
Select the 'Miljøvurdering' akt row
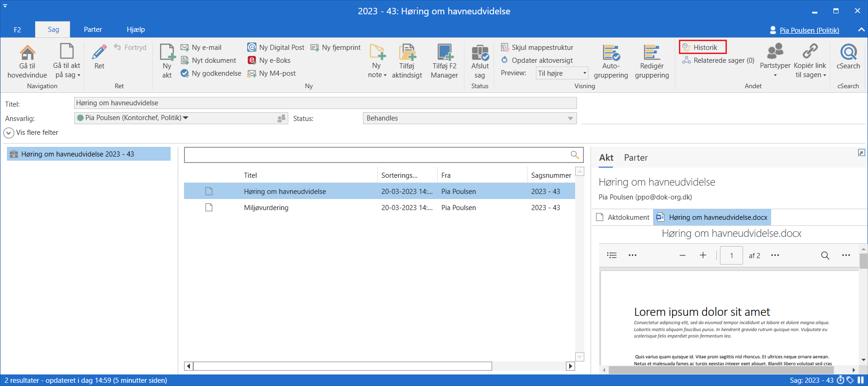[x=380, y=207]
